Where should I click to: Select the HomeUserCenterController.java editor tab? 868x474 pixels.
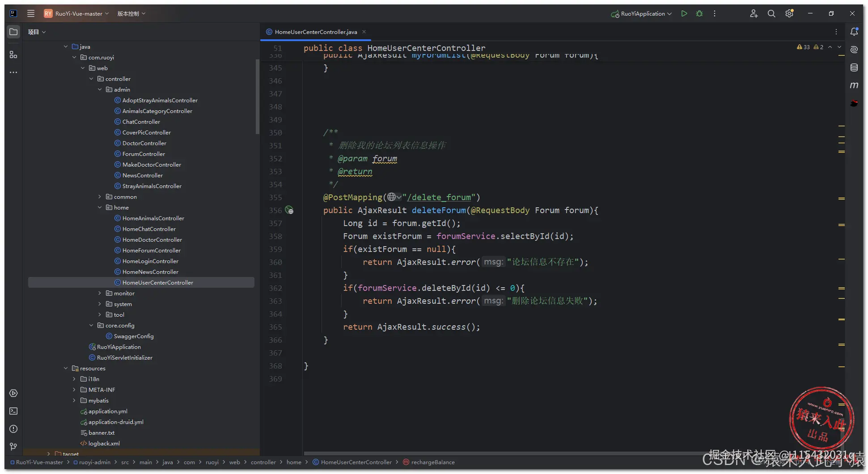[315, 32]
